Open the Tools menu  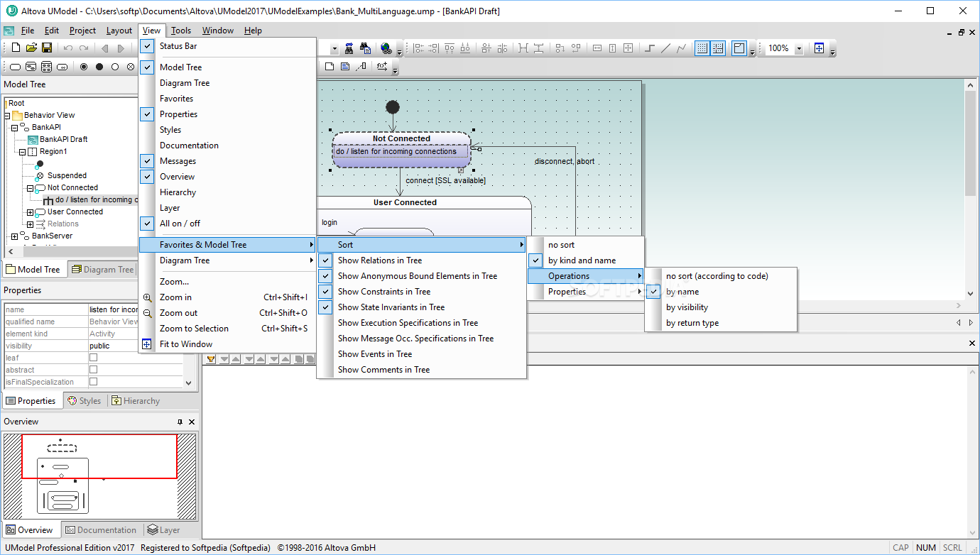181,31
